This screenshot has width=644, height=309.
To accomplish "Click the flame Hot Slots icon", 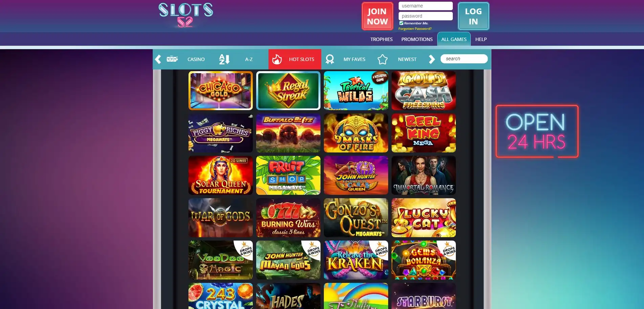I will pyautogui.click(x=277, y=59).
